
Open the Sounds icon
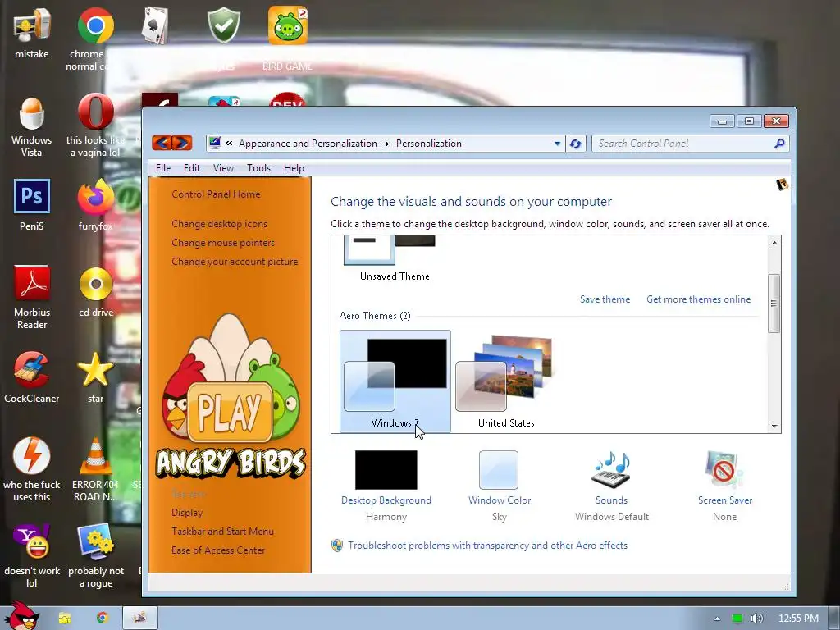click(x=611, y=469)
